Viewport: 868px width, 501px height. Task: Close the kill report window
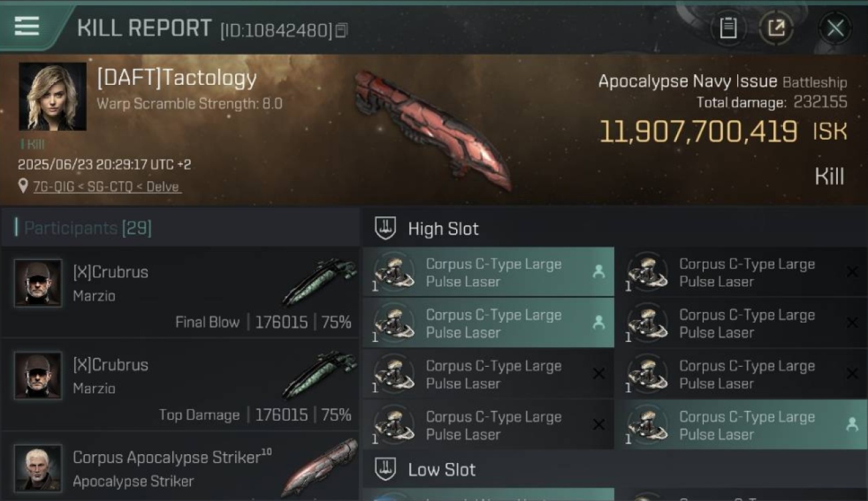click(x=835, y=28)
